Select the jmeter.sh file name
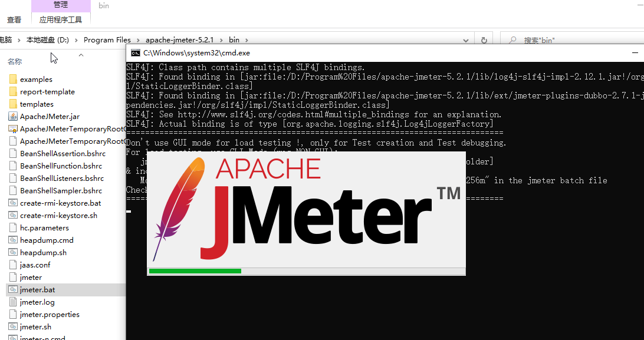644x340 pixels. (35, 326)
